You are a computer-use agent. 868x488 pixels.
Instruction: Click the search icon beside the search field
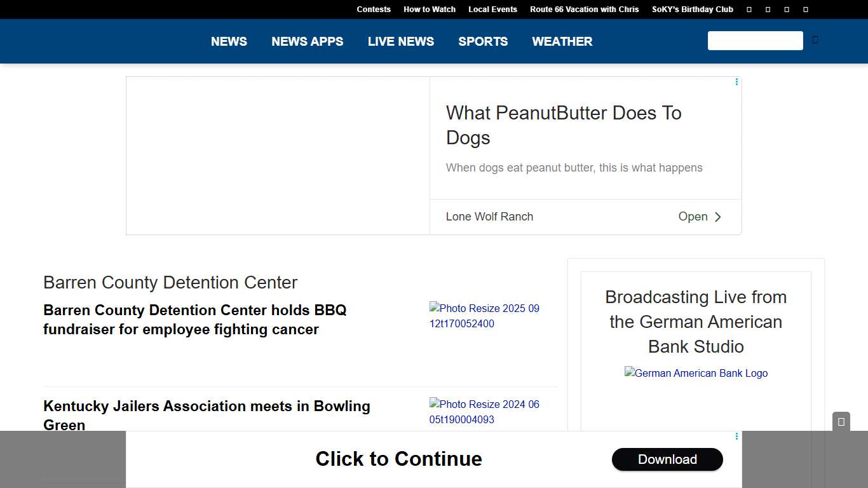click(815, 40)
